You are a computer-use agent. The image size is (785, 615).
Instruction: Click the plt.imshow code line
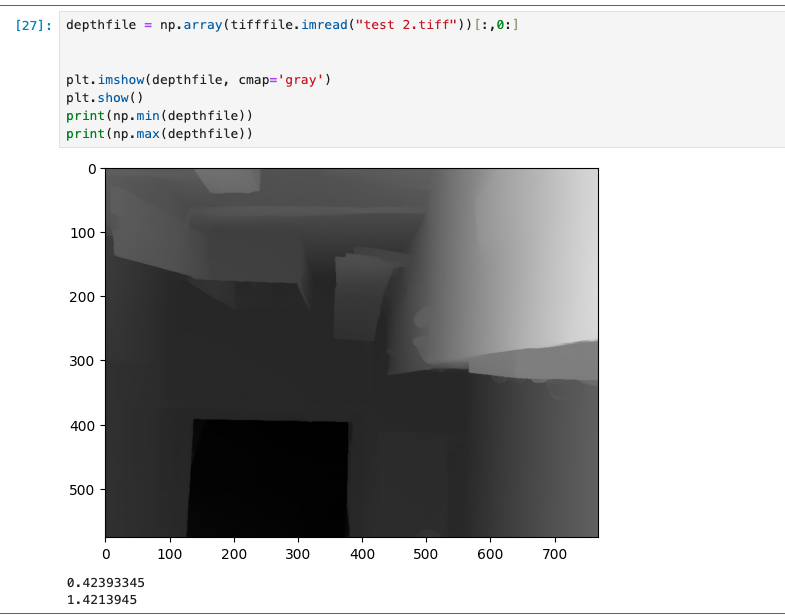point(198,80)
